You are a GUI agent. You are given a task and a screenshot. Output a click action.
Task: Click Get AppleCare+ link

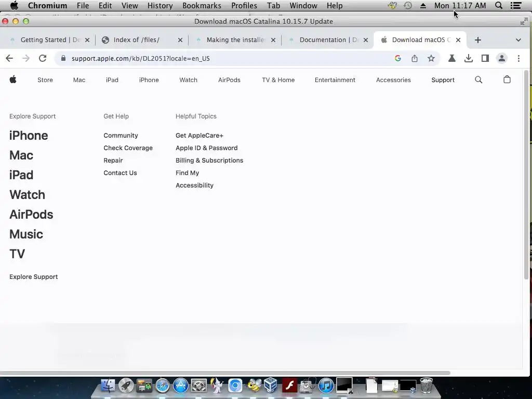[x=199, y=136]
